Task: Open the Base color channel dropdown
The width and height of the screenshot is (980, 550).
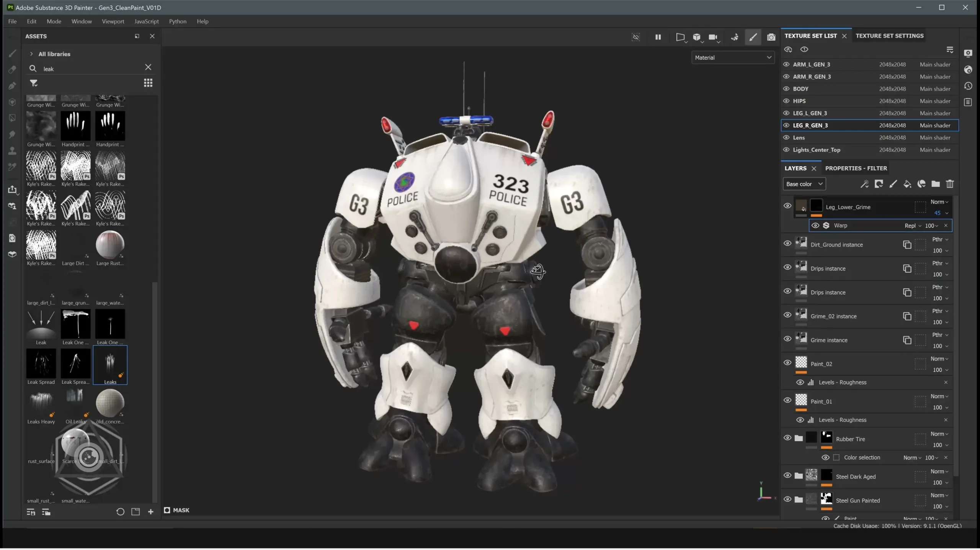Action: coord(804,184)
